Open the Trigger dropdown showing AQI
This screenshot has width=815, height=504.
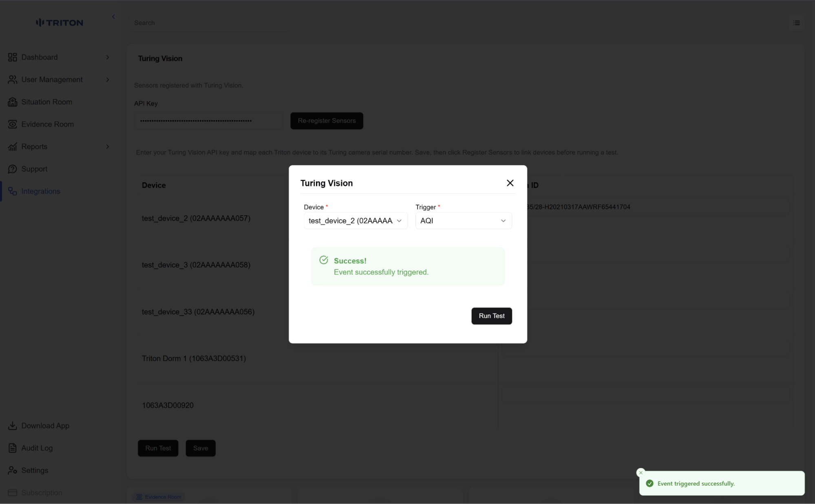[464, 221]
